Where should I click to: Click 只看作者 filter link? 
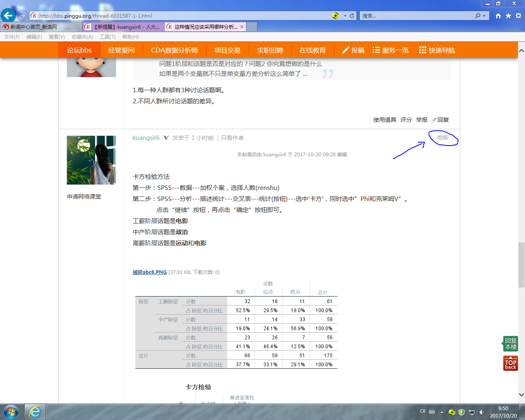(x=232, y=138)
